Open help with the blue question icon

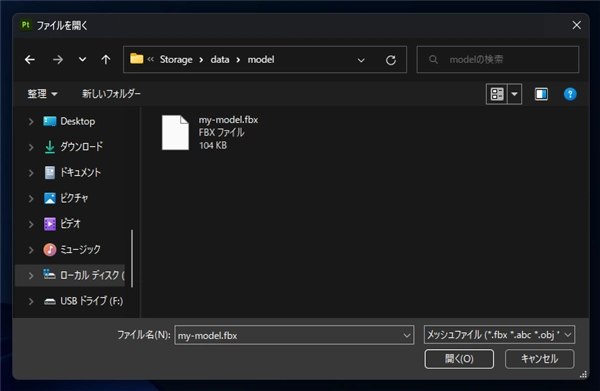(x=570, y=94)
